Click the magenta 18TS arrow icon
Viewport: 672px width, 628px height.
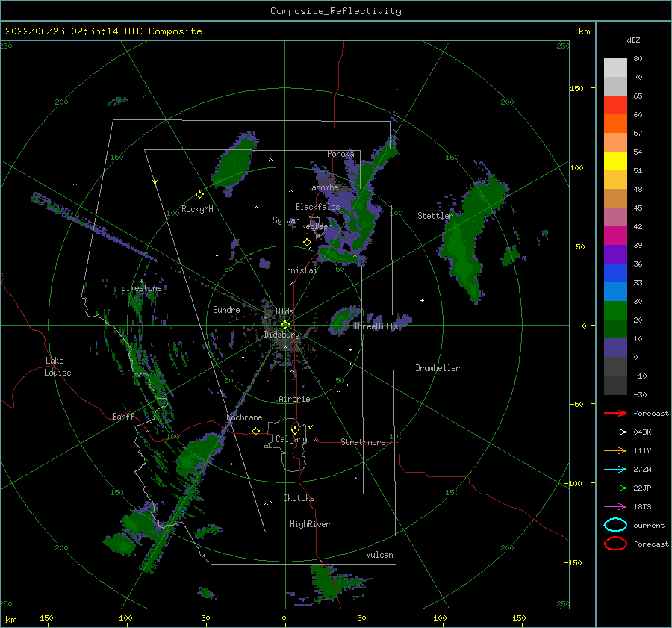[x=615, y=507]
